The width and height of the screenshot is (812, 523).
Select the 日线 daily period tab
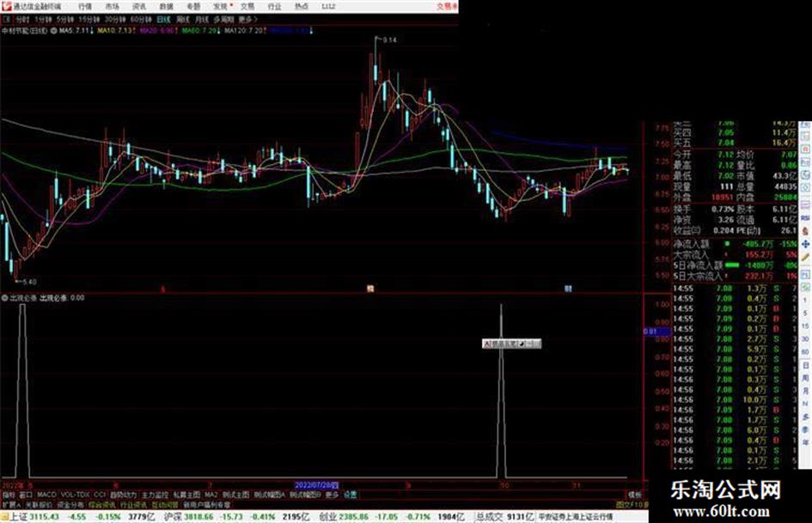163,19
